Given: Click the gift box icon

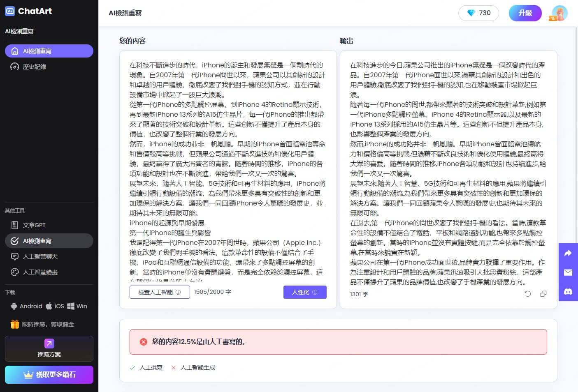Looking at the screenshot, I should pyautogui.click(x=15, y=324).
